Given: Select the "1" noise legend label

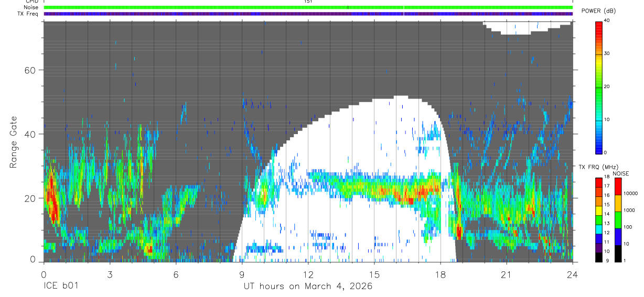Looking at the screenshot, I should pyautogui.click(x=625, y=260).
